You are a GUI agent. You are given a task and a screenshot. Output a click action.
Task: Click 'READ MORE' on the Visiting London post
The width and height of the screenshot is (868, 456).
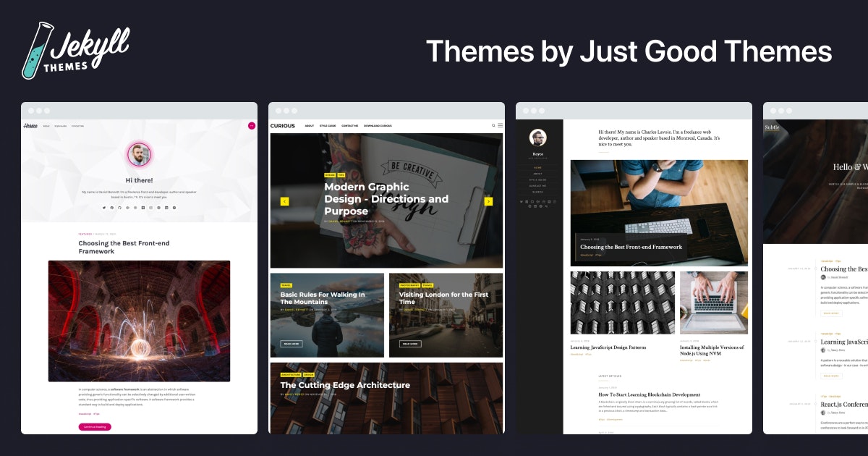(410, 344)
